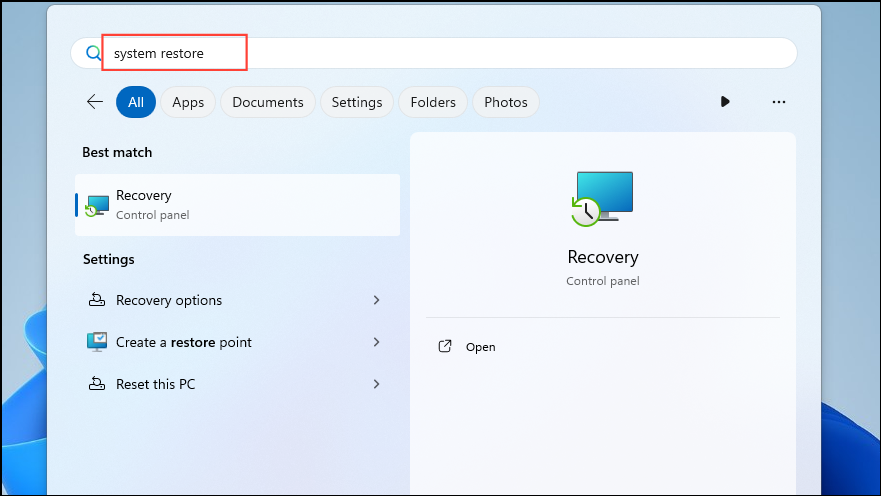Expand Reset this PC chevron
Image resolution: width=881 pixels, height=496 pixels.
tap(376, 384)
